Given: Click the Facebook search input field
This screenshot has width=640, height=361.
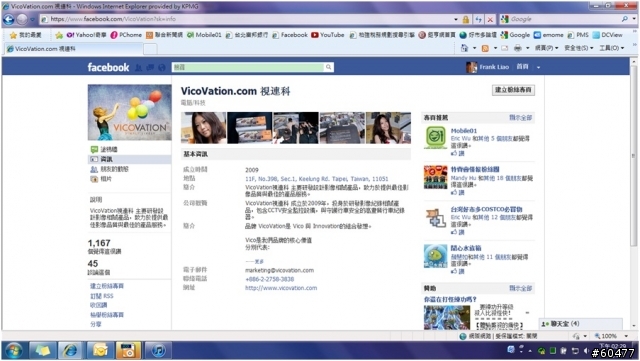Looking at the screenshot, I should click(248, 67).
